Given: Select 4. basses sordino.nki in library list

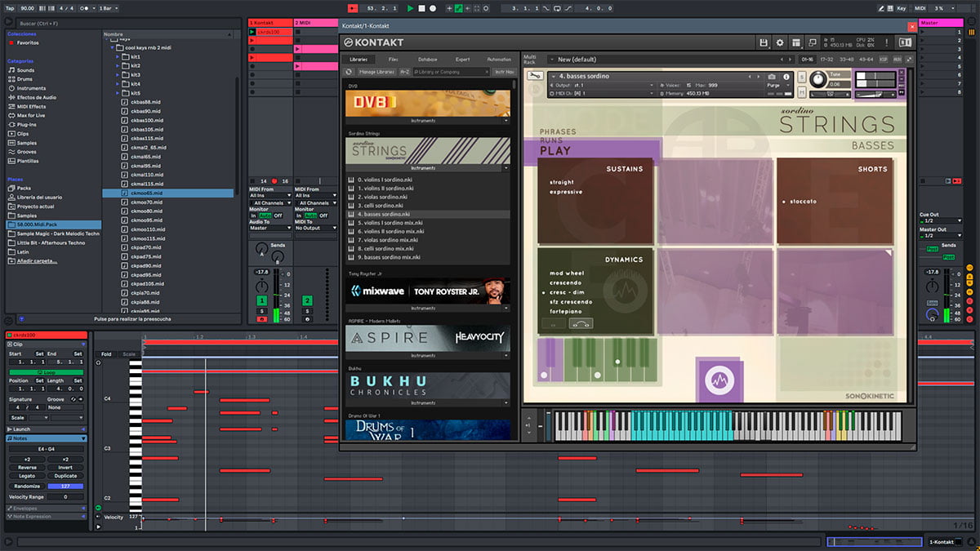Looking at the screenshot, I should [x=428, y=214].
